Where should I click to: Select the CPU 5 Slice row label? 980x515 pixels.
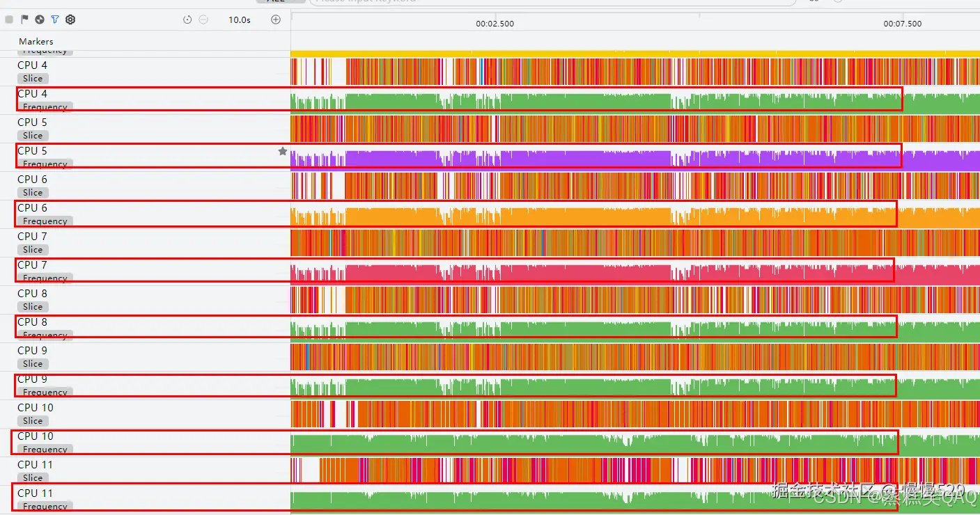coord(33,129)
